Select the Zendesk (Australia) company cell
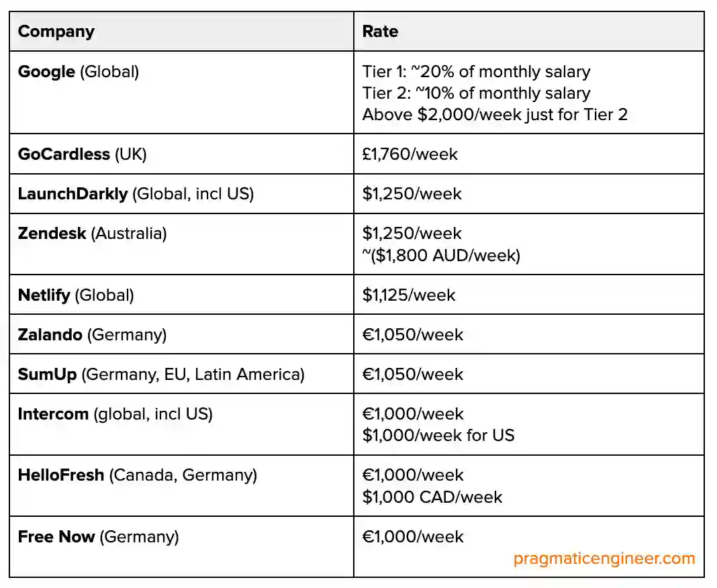Viewport: 717px width, 588px height. click(x=92, y=234)
